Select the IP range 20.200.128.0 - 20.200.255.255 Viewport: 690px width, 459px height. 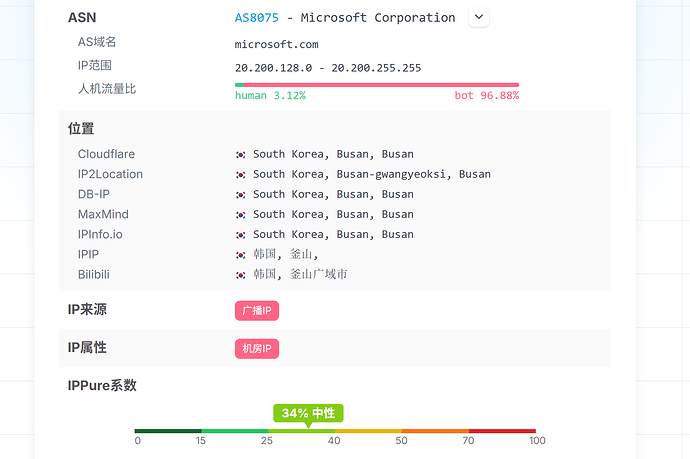[x=328, y=68]
